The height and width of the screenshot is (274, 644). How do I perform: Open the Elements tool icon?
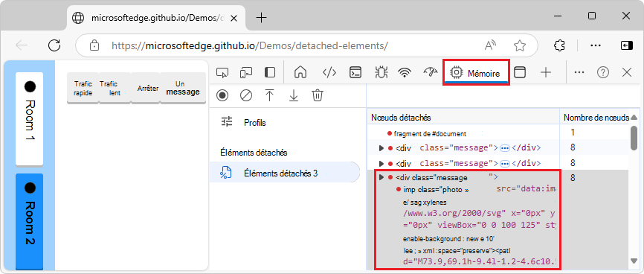(329, 73)
